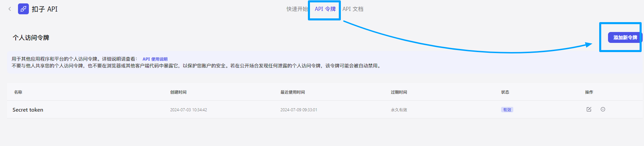
Task: Click the 扣子 API title text
Action: point(45,9)
